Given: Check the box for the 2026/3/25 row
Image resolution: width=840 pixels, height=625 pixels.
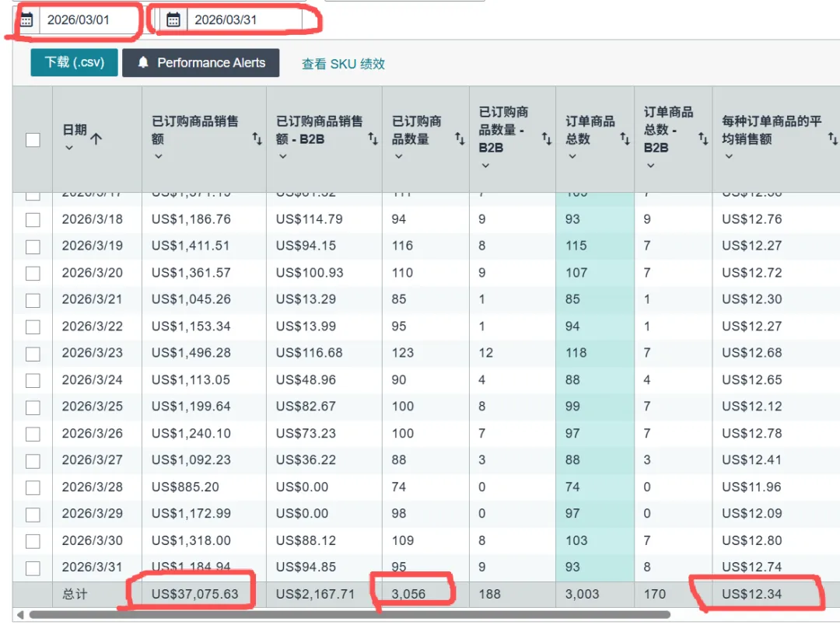Looking at the screenshot, I should 33,407.
